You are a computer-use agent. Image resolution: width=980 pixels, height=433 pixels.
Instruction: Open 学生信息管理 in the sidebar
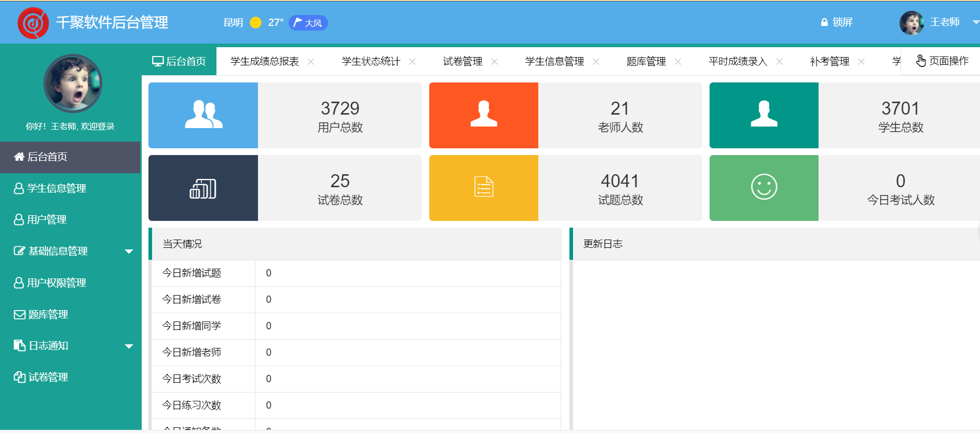pos(56,188)
